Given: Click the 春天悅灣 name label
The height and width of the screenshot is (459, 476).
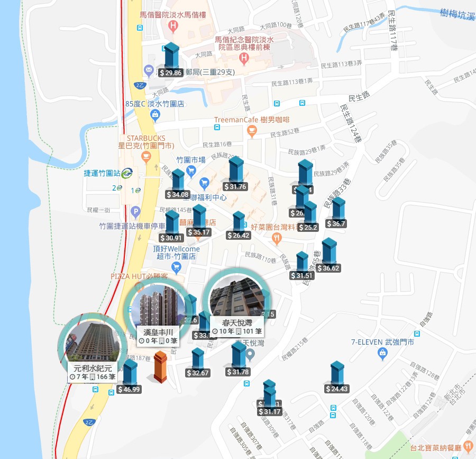Looking at the screenshot, I should point(237,322).
